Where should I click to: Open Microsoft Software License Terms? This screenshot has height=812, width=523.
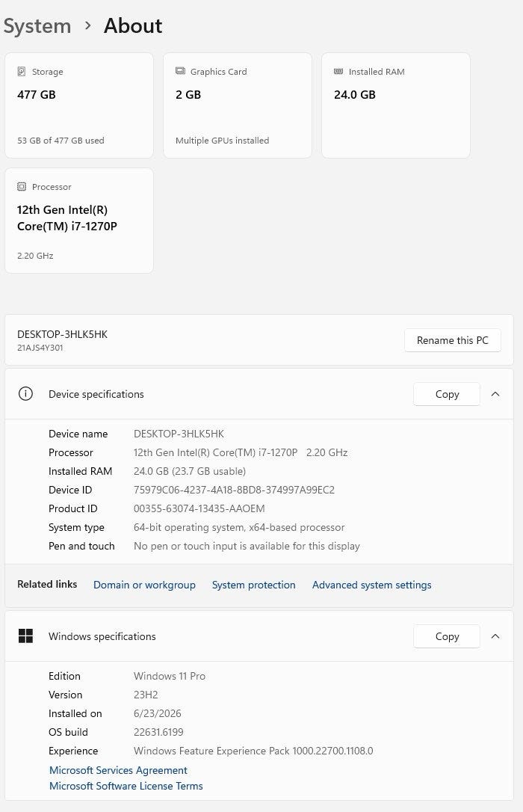pos(126,786)
